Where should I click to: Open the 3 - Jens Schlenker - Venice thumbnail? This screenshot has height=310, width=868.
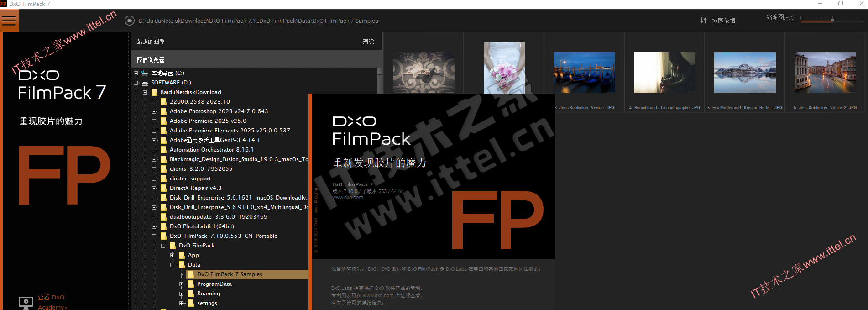coord(584,72)
